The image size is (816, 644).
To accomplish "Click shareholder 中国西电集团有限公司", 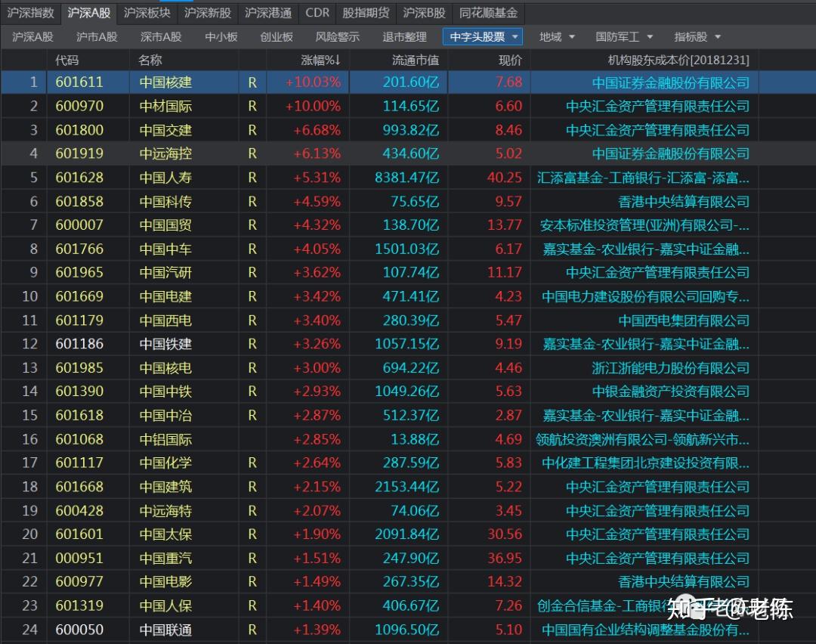I will click(x=684, y=320).
